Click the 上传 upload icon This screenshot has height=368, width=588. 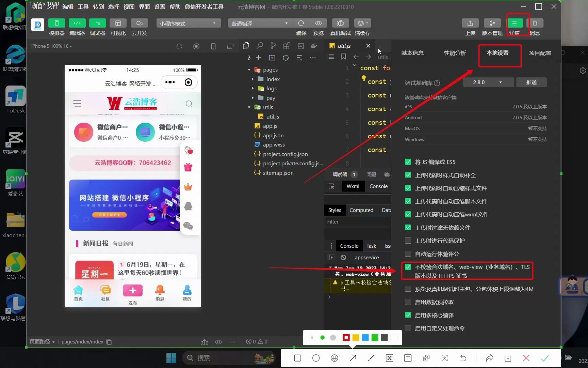(x=470, y=23)
